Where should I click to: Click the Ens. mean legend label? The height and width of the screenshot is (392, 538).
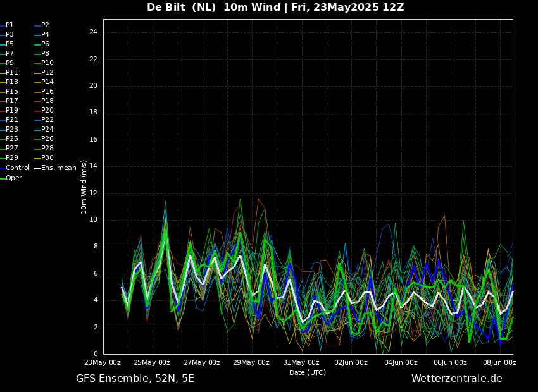click(x=59, y=168)
